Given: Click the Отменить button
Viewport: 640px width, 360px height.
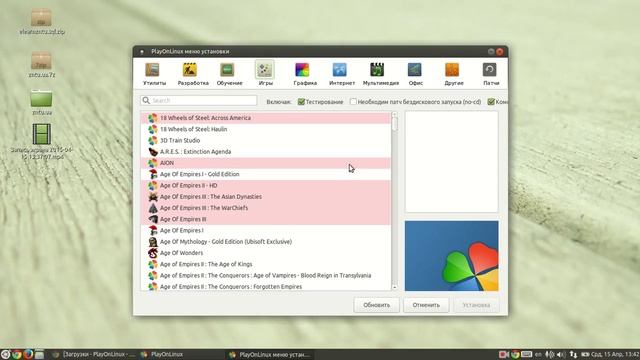Looking at the screenshot, I should (x=426, y=305).
